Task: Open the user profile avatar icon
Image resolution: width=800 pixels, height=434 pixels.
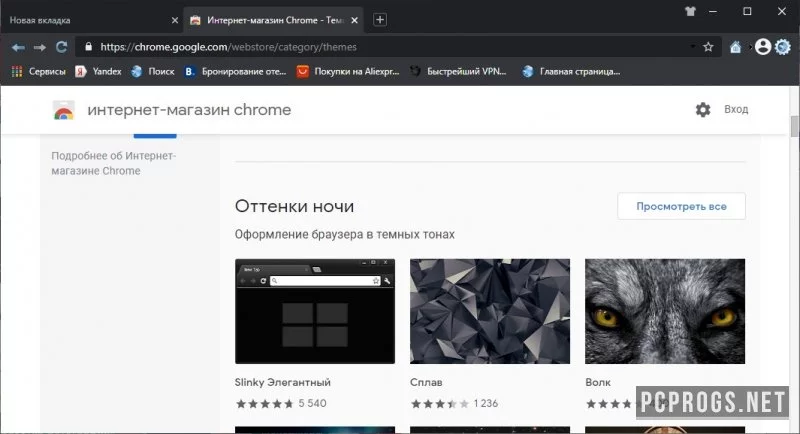Action: tap(763, 47)
